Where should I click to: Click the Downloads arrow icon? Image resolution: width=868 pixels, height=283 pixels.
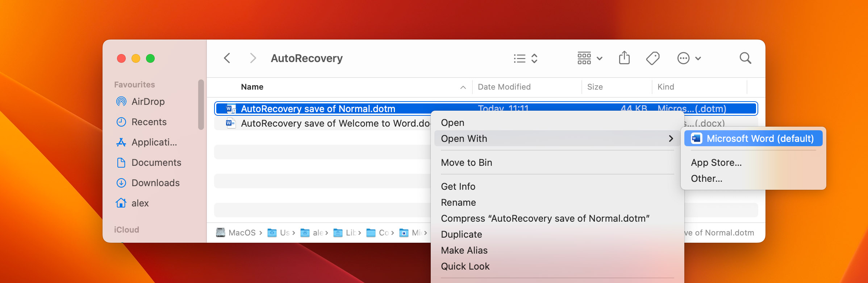click(121, 183)
